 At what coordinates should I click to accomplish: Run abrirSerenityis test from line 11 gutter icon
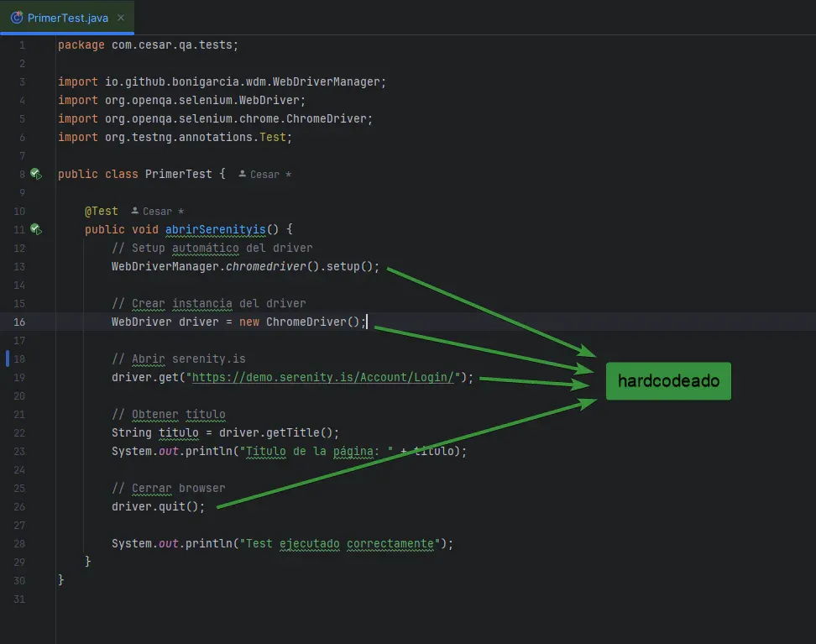coord(35,229)
